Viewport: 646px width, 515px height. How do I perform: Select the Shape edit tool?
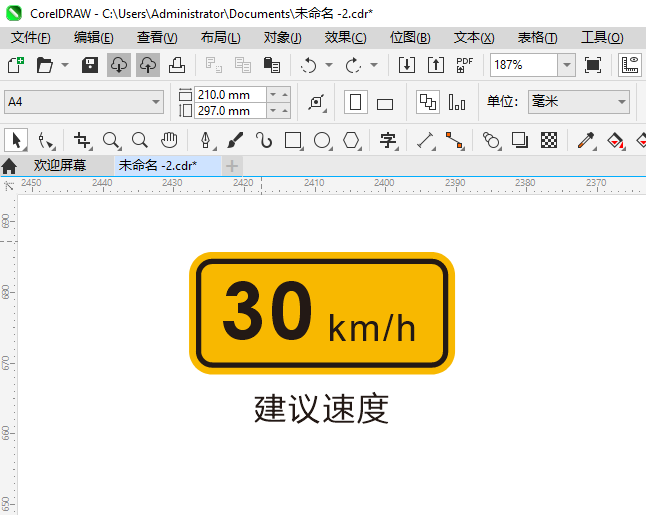(x=46, y=140)
